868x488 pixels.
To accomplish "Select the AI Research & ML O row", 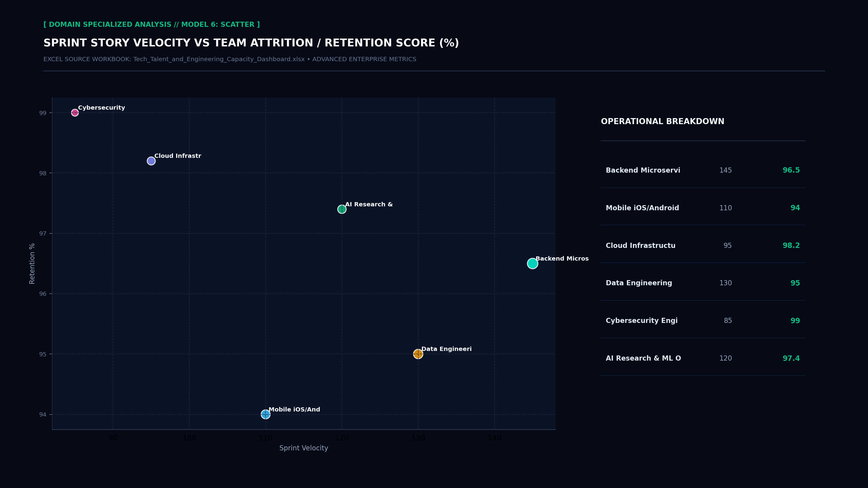I will [x=703, y=359].
